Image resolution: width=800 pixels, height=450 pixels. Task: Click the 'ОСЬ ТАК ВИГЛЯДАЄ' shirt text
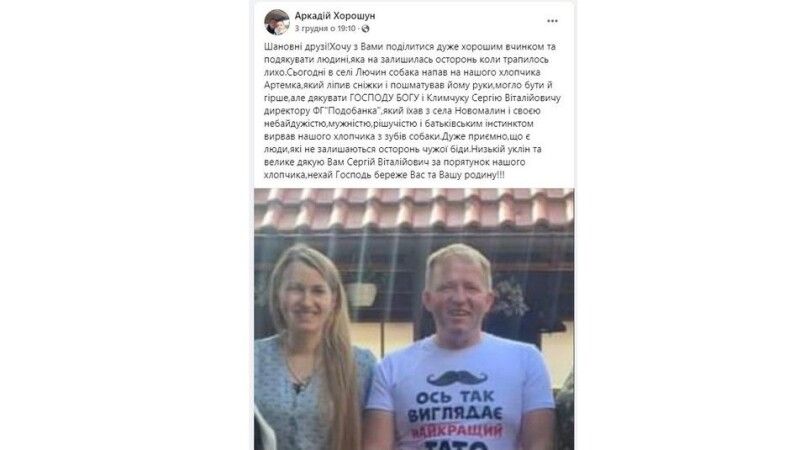click(x=456, y=406)
